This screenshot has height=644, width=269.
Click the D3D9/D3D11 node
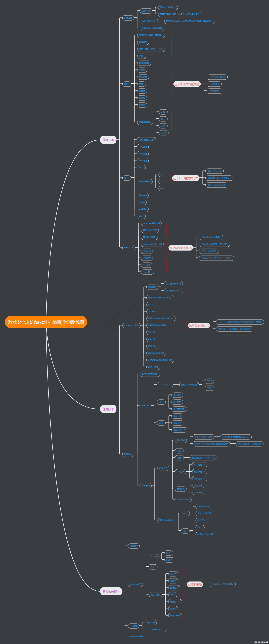click(x=165, y=385)
